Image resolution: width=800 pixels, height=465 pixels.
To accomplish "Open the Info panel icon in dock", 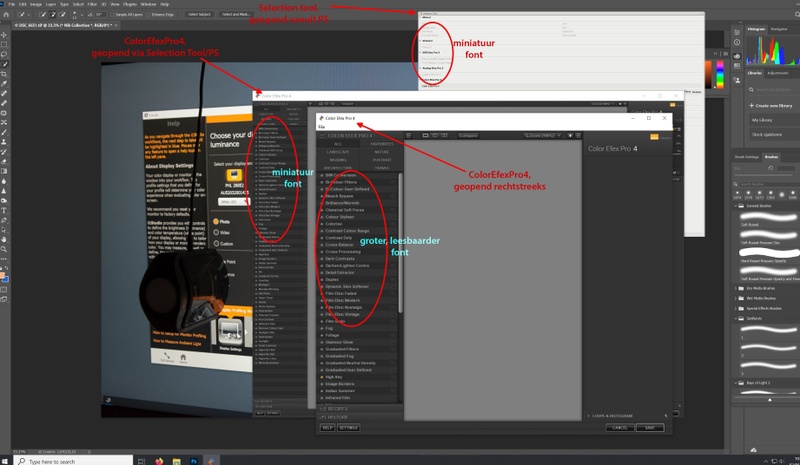I will click(x=737, y=42).
